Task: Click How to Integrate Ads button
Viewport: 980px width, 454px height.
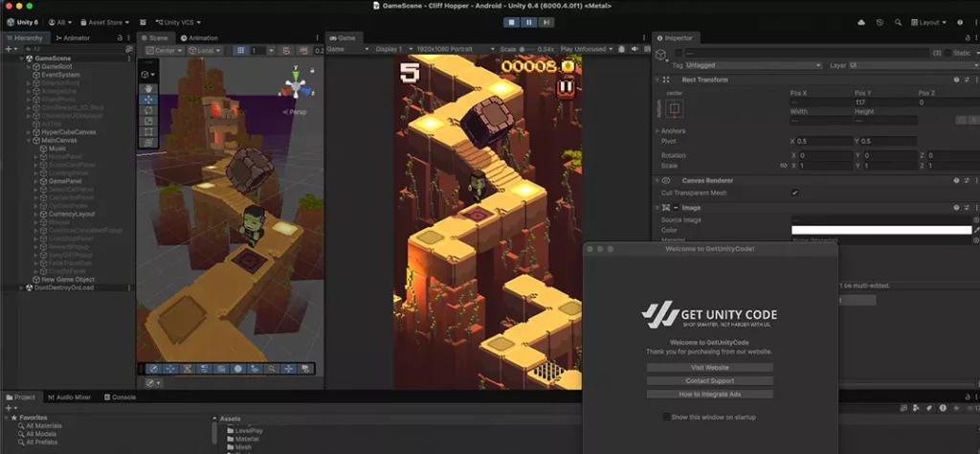Action: tap(709, 394)
